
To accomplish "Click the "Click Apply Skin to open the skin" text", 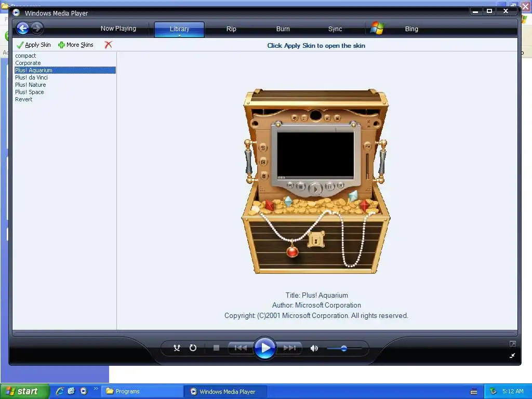I will coord(316,46).
